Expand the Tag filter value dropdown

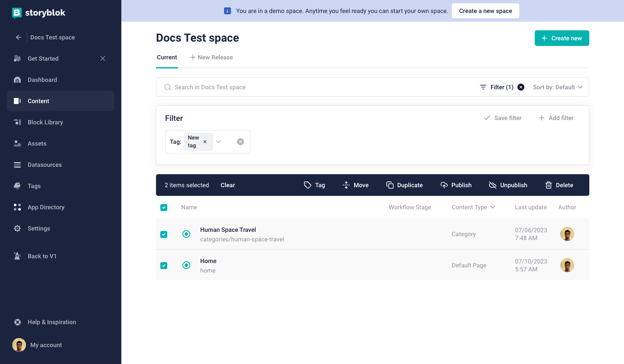tap(218, 142)
